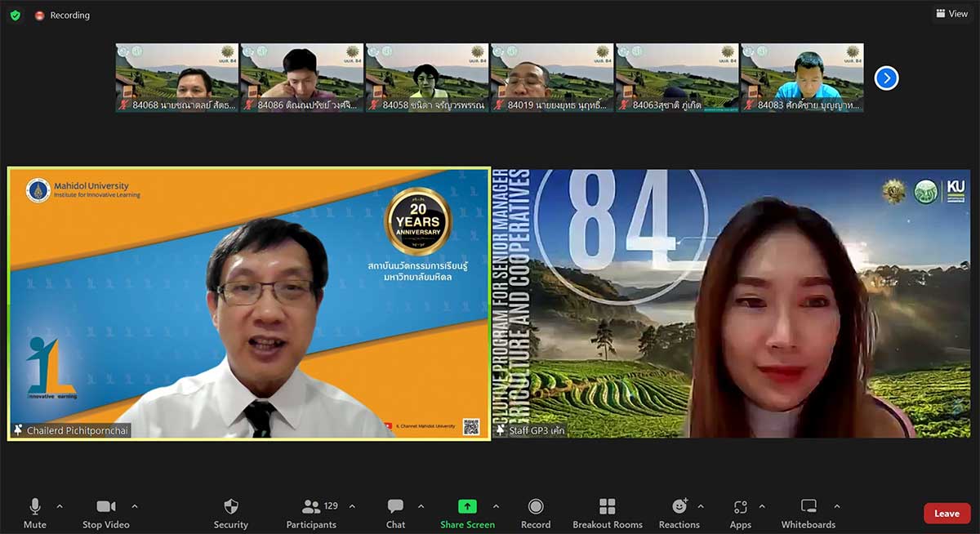Screen dimensions: 980x534
Task: Open the View layout menu
Action: [951, 14]
